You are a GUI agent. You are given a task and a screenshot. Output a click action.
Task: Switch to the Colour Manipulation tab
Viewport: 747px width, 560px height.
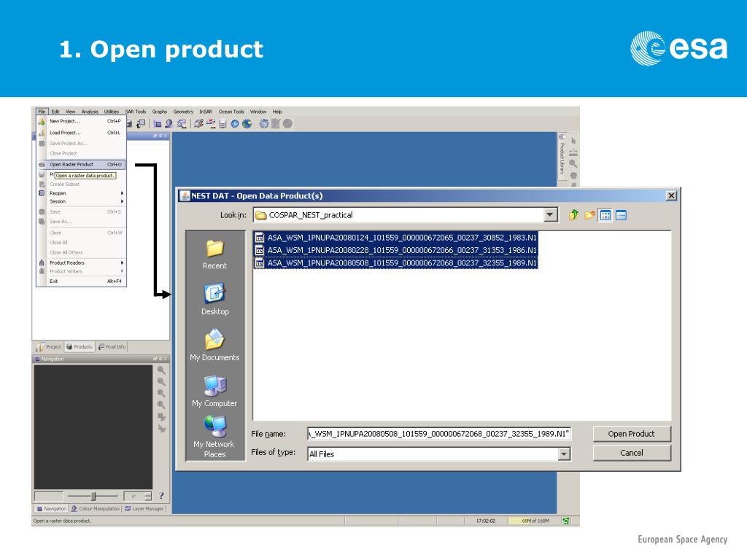pos(96,508)
